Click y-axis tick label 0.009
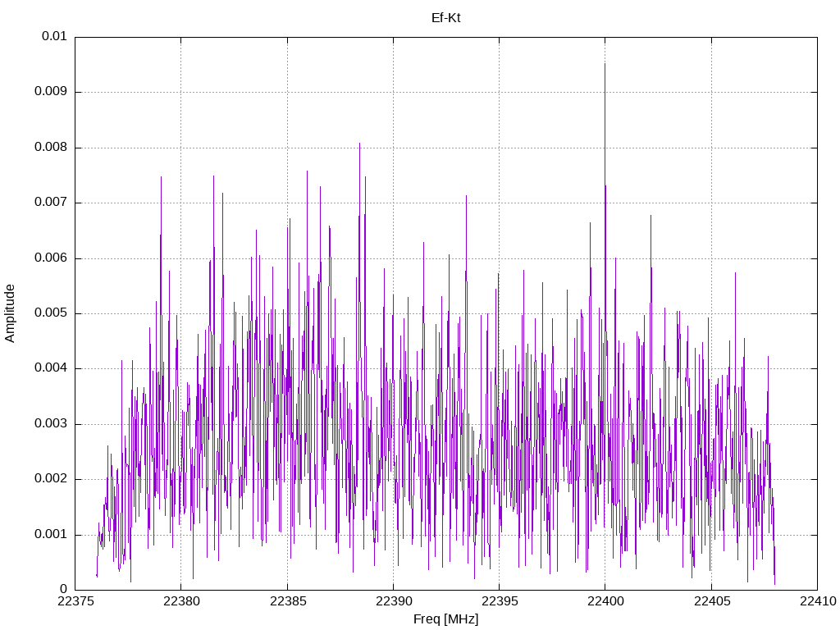 51,92
